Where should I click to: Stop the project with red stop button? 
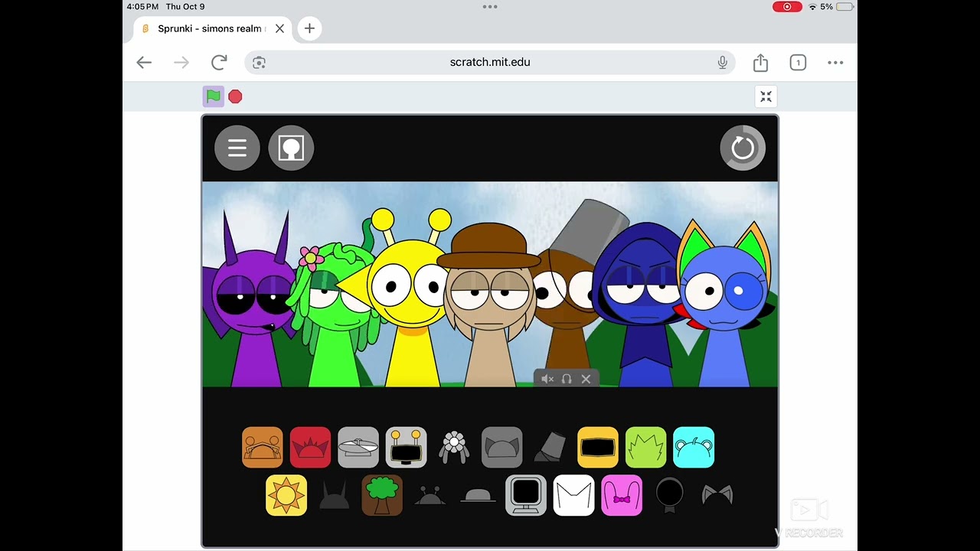coord(235,96)
